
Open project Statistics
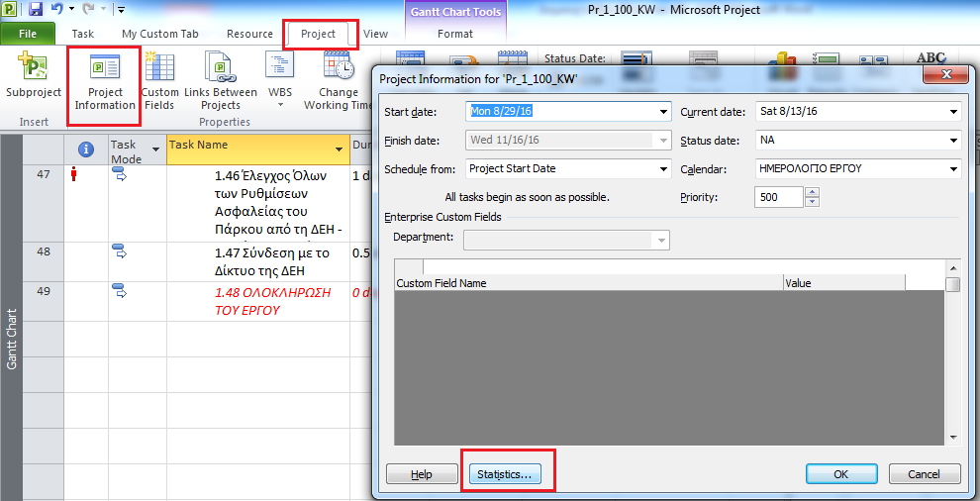[505, 474]
